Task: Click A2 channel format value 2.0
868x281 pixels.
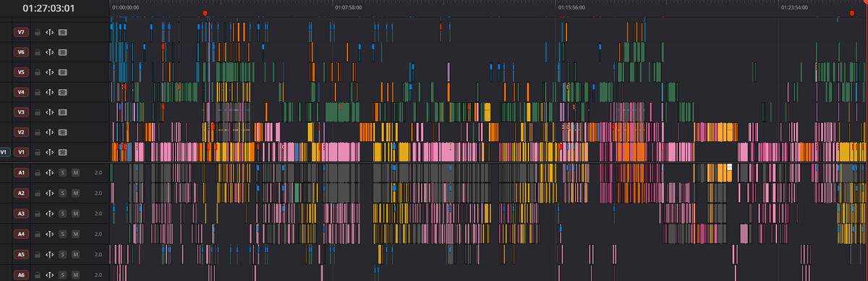Action: 98,193
